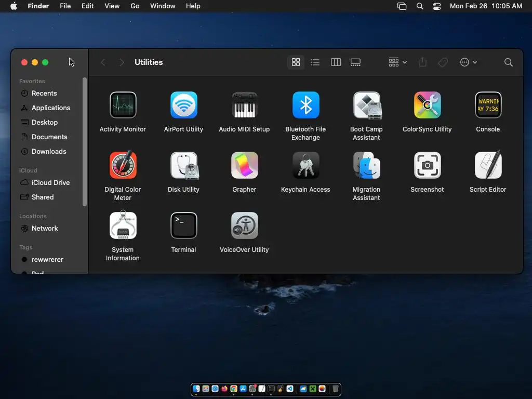Select Keychain Access icon
This screenshot has width=532, height=399.
(305, 165)
